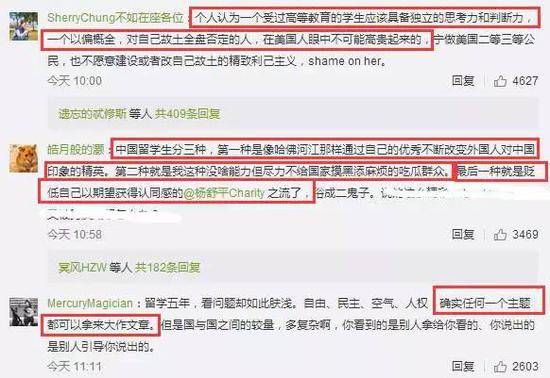This screenshot has height=378, width=550.
Task: Click the 今天 11:11 timestamp
Action: [75, 366]
